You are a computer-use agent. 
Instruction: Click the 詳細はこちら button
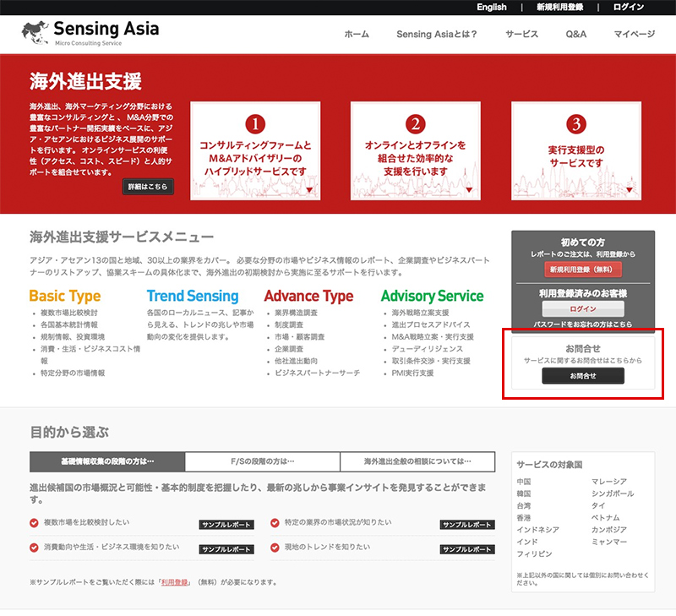pos(148,187)
